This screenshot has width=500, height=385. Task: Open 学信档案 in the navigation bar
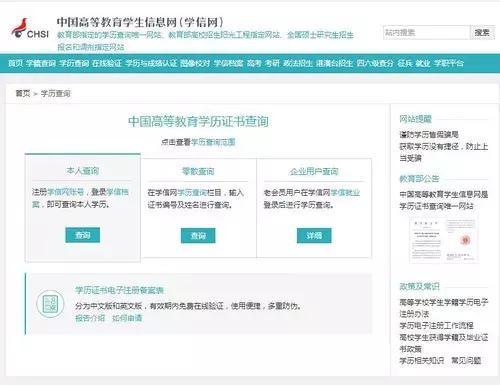[228, 63]
